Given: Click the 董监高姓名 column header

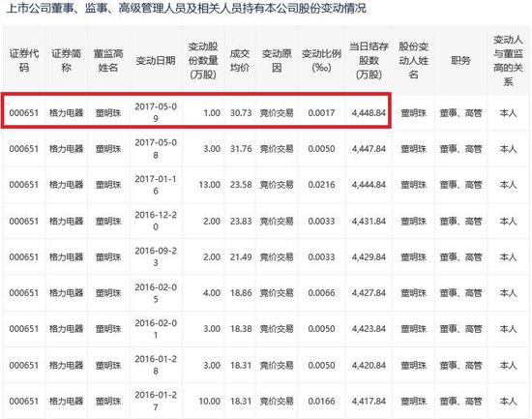Looking at the screenshot, I should tap(108, 60).
